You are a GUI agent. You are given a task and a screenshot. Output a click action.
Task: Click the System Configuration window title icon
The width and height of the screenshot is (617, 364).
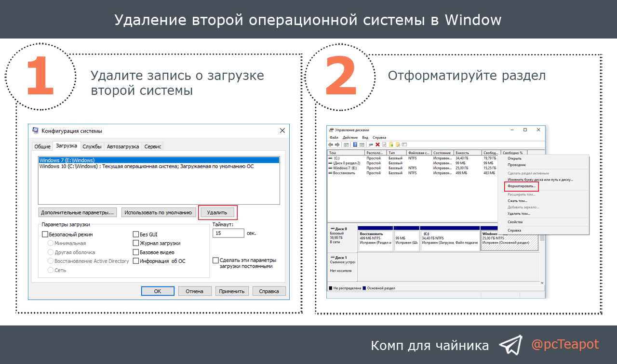pos(35,130)
